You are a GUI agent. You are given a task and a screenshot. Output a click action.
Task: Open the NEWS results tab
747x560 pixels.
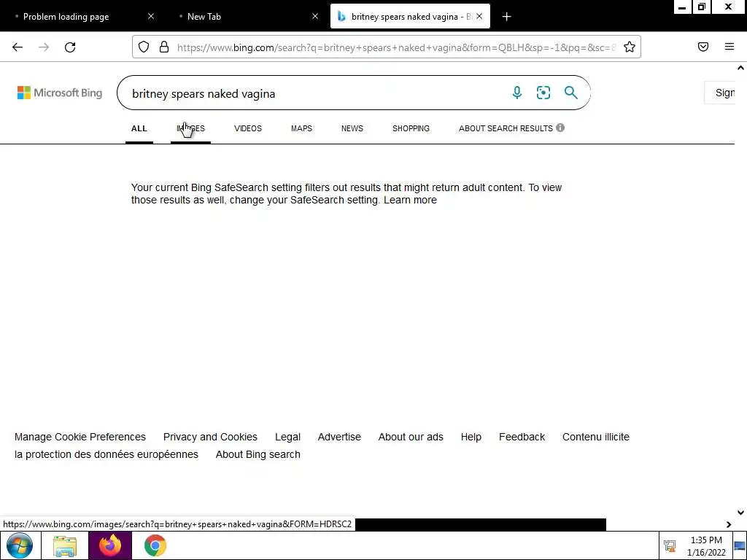[352, 128]
